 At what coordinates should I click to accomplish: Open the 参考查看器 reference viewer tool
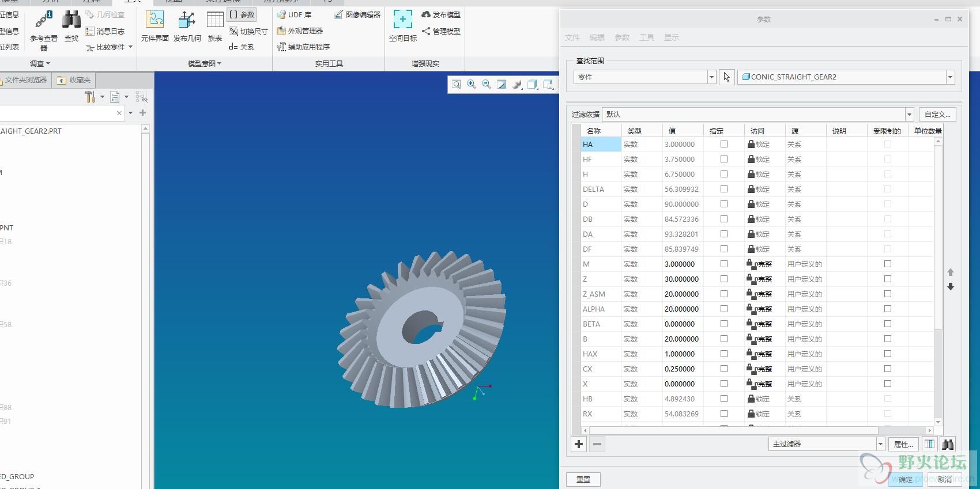44,30
